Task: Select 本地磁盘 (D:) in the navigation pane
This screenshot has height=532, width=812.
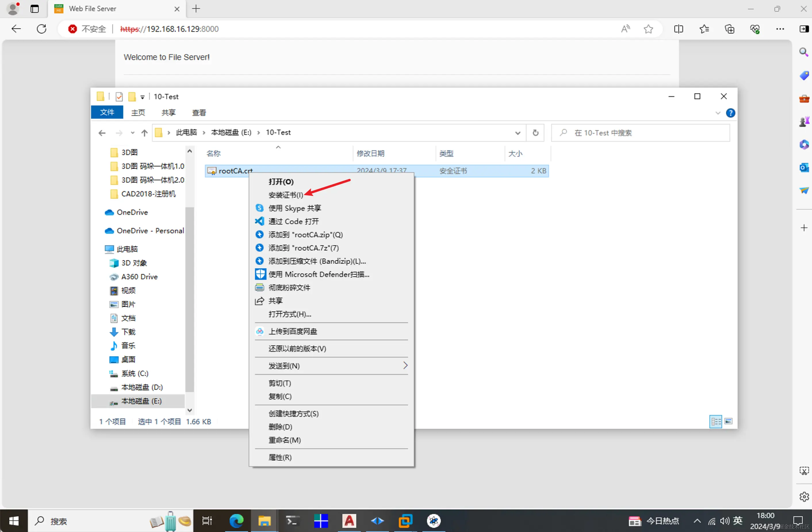Action: coord(137,387)
